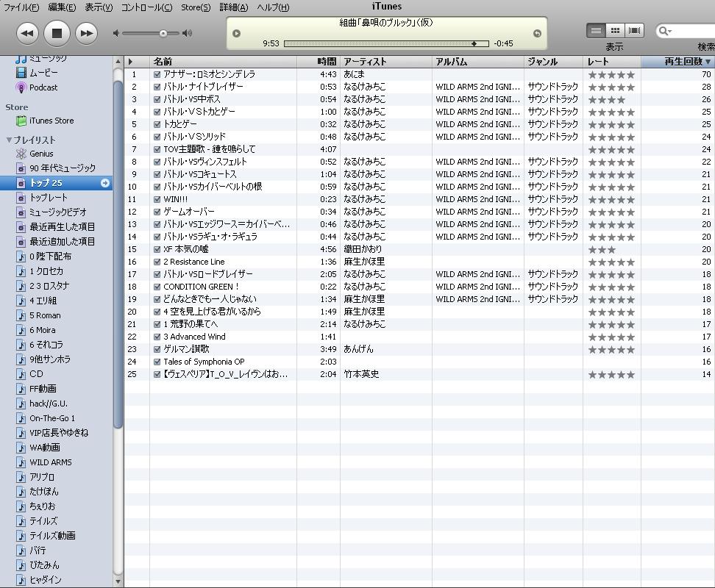Uncheck the CONDITION GREEN ! checkbox
715x588 pixels.
[157, 287]
